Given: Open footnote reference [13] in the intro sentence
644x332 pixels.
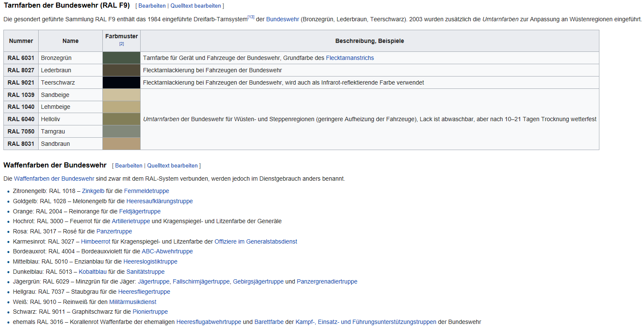Looking at the screenshot, I should click(x=251, y=17).
